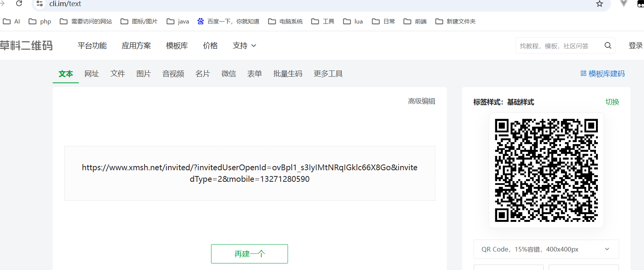Switch to the 文件 tab
Viewport: 644px width, 270px height.
click(118, 74)
